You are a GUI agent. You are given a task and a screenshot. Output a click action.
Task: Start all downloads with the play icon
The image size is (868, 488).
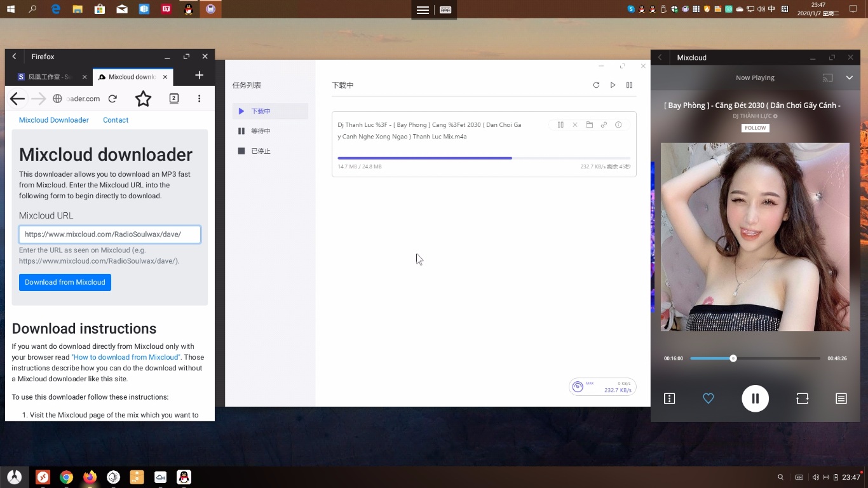click(613, 85)
